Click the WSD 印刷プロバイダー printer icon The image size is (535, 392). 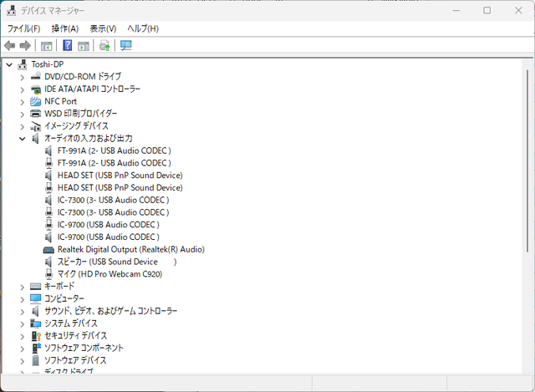(35, 114)
